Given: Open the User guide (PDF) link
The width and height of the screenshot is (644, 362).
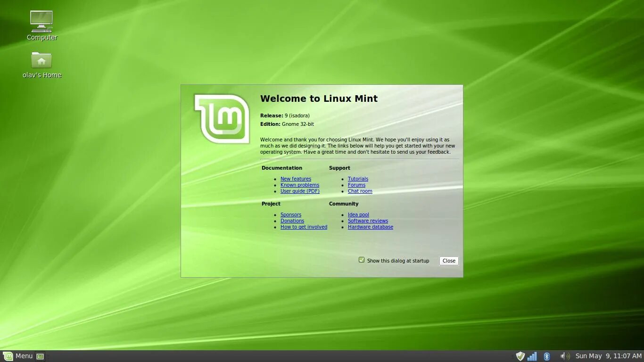Looking at the screenshot, I should 300,191.
